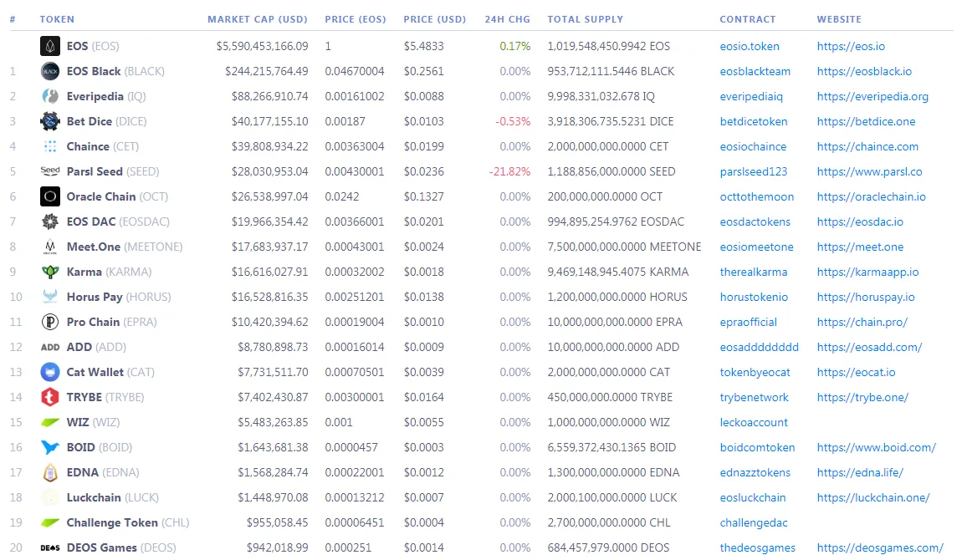Open challengedac contract link
Screen dimensions: 962x560
click(754, 522)
